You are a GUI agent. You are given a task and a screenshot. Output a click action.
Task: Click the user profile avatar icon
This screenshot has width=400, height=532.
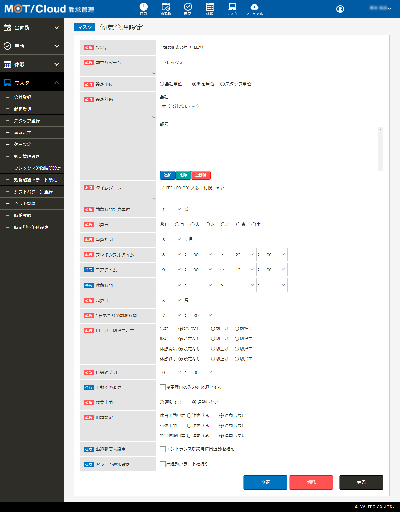340,9
